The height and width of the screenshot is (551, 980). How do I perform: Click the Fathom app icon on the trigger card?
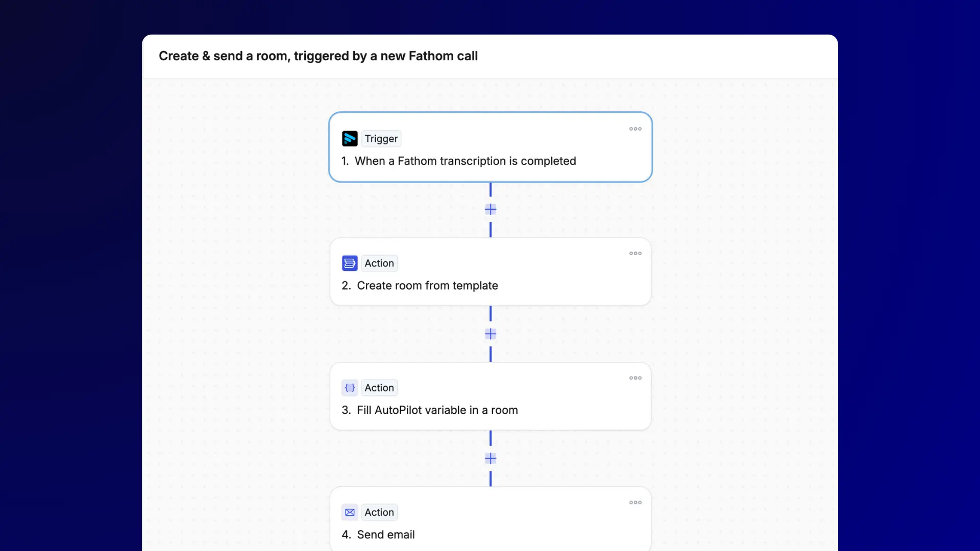coord(350,138)
